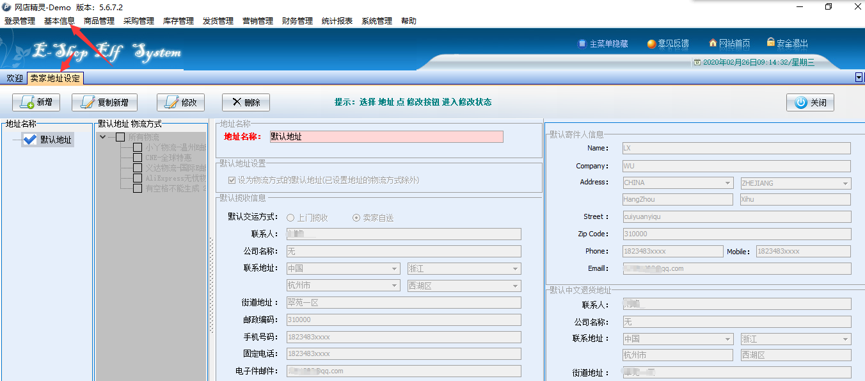Switch to the 欢迎 tab
Screen dimensions: 865x381
14,79
